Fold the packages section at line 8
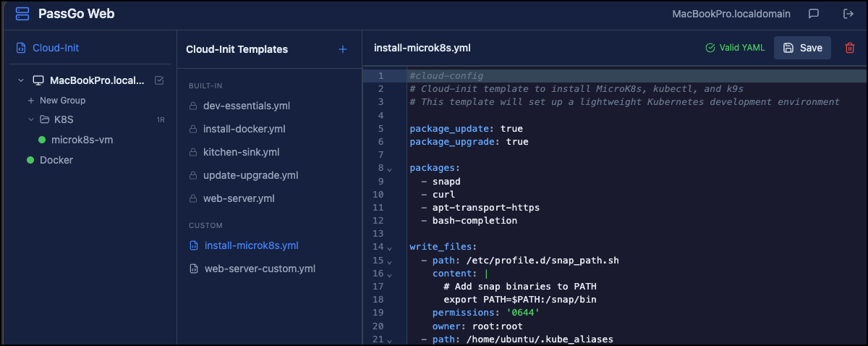868x346 pixels. [390, 169]
